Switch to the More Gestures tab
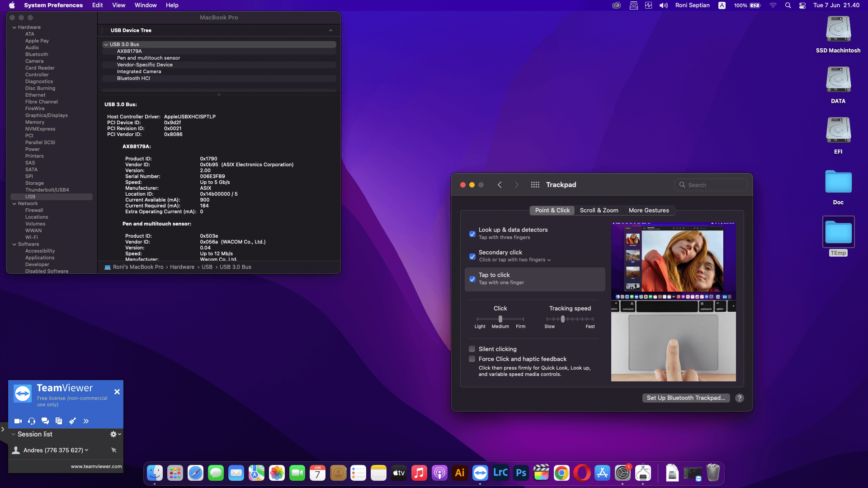This screenshot has height=488, width=868. click(x=649, y=211)
